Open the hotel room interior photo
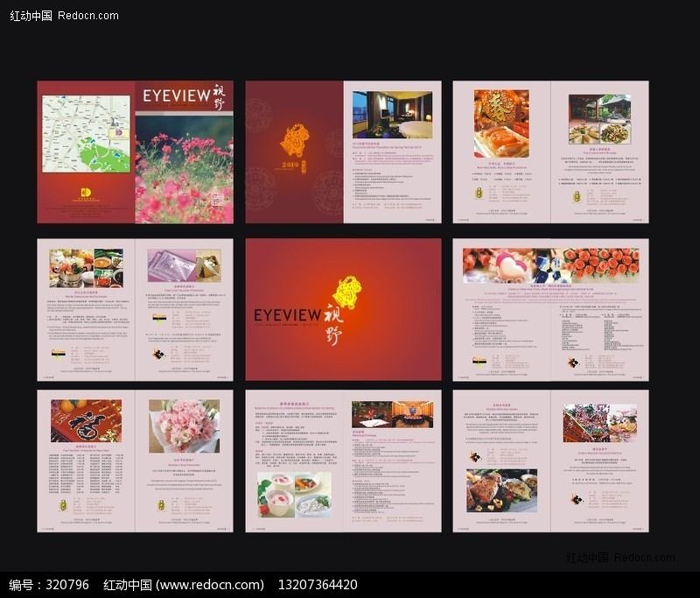Image resolution: width=700 pixels, height=598 pixels. [392, 115]
